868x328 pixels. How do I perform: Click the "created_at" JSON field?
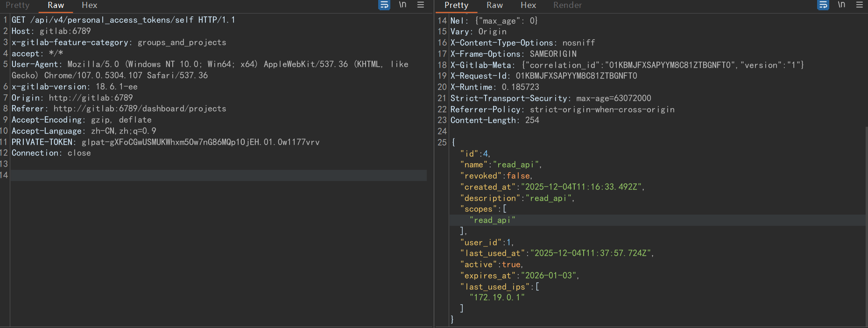click(x=552, y=187)
